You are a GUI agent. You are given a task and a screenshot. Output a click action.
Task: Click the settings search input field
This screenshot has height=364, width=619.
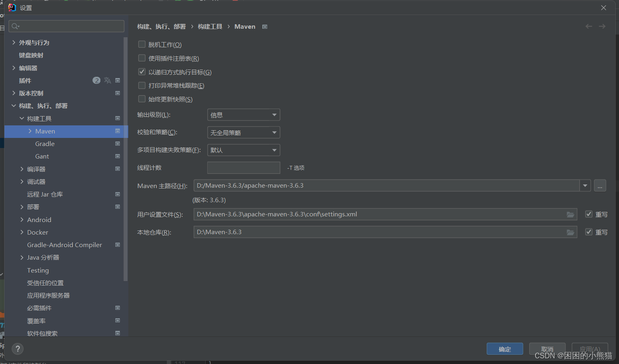(66, 26)
